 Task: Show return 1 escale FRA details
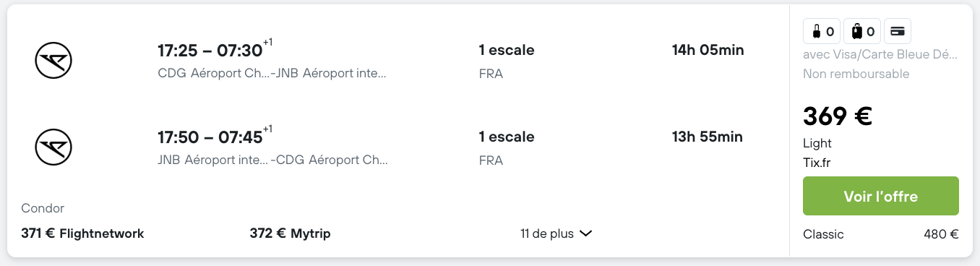[x=507, y=148]
